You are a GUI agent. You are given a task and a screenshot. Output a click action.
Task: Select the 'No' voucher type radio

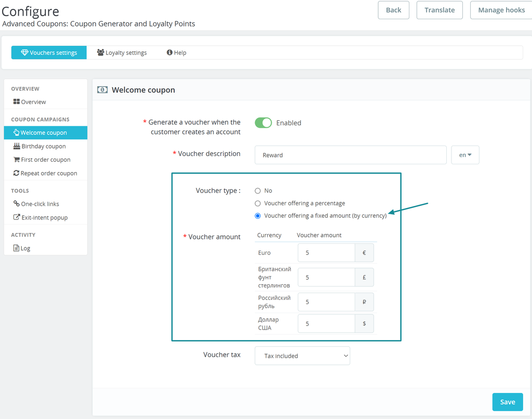click(x=258, y=191)
